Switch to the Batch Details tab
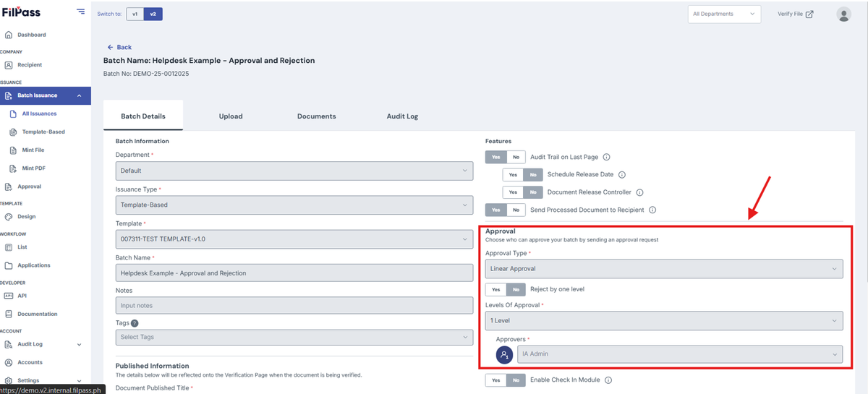The height and width of the screenshot is (394, 868). pos(143,116)
